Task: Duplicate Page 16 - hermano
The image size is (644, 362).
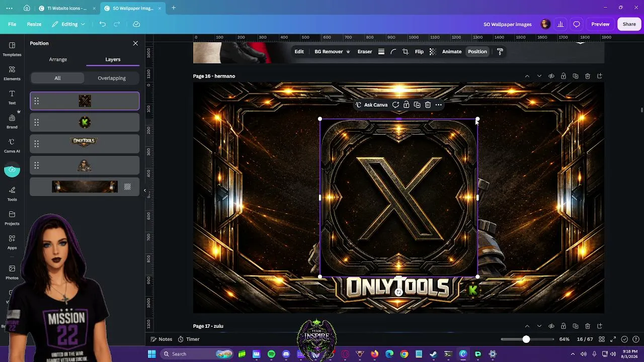Action: click(x=576, y=76)
